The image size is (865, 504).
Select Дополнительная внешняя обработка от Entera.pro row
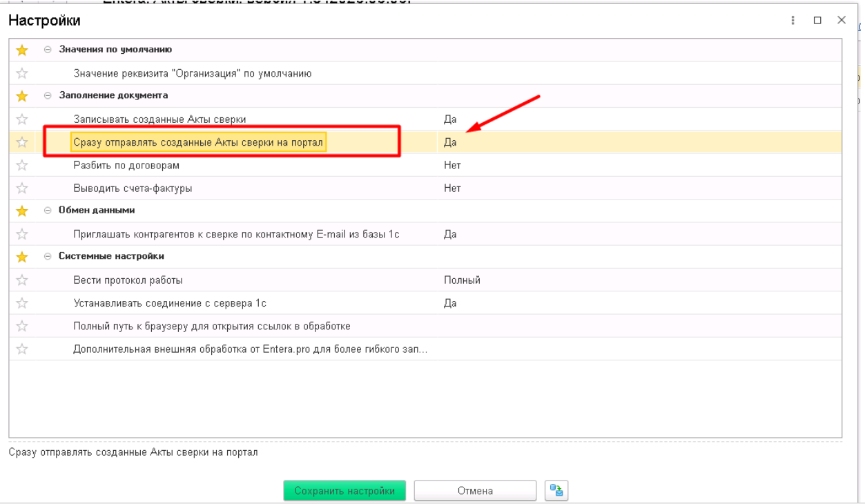(251, 349)
